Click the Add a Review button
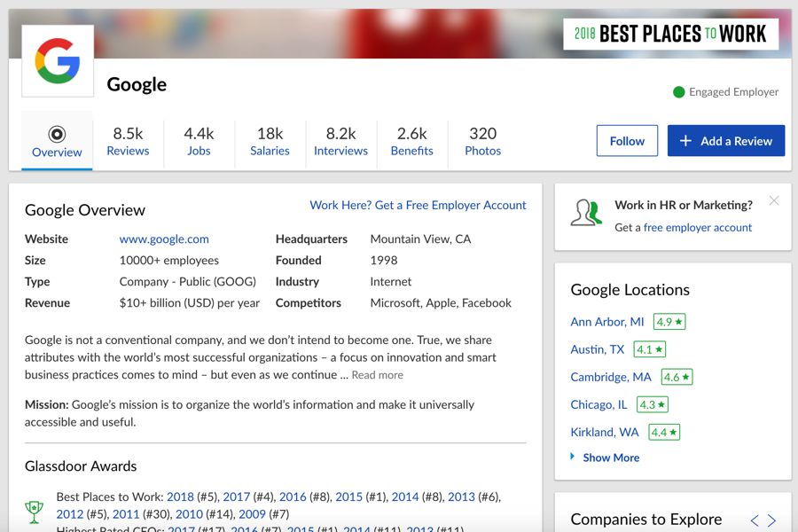 click(726, 140)
